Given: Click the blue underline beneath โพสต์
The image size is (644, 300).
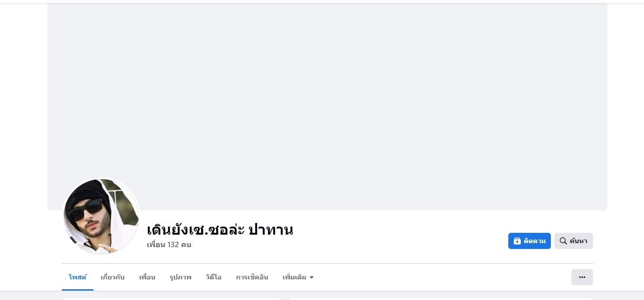Looking at the screenshot, I should point(77,290).
